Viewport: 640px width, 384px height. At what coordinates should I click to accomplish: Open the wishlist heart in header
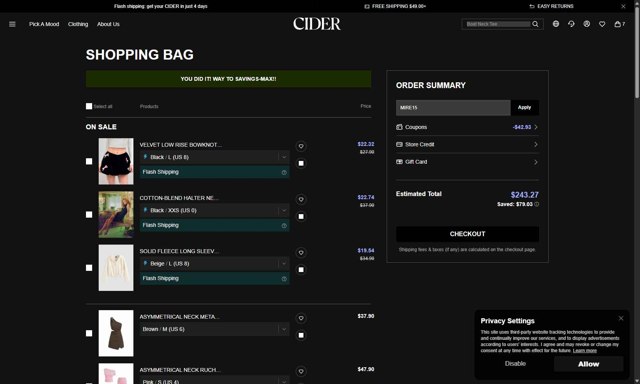point(602,24)
